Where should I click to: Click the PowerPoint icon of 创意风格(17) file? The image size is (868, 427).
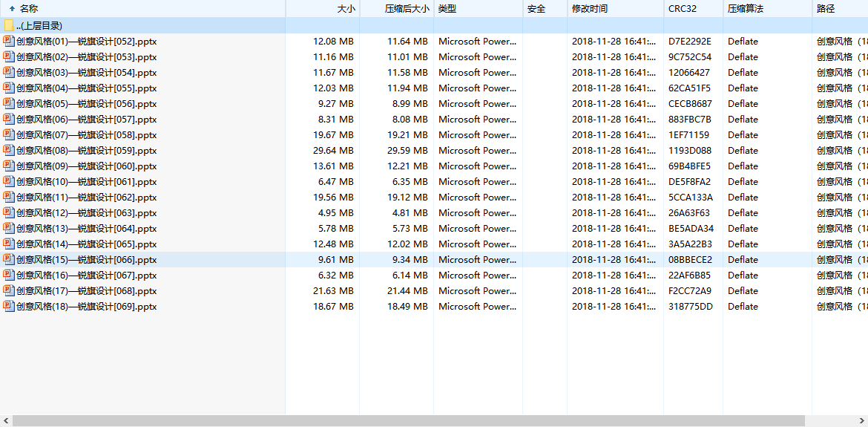(x=9, y=290)
